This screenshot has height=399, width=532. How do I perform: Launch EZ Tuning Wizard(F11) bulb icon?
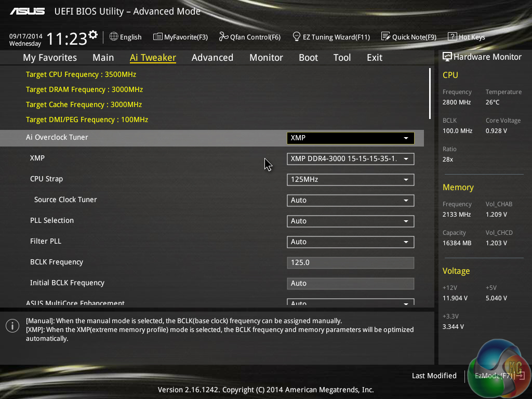(297, 37)
